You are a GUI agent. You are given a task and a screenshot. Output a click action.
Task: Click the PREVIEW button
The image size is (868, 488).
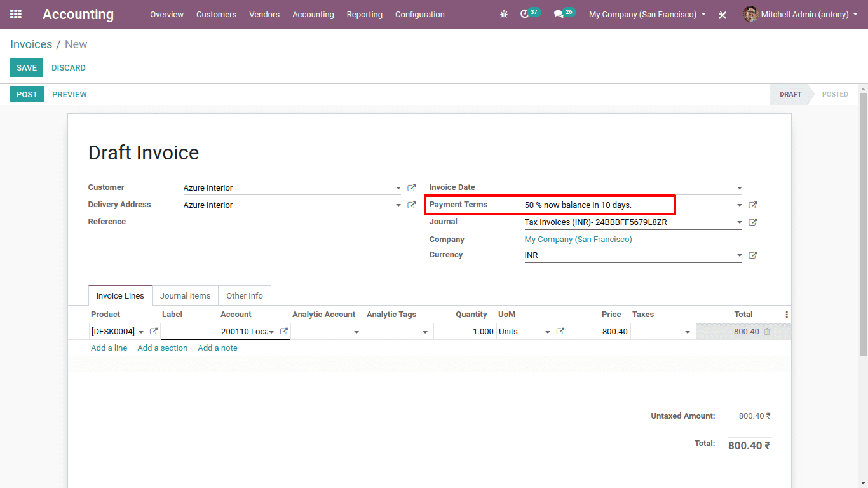[69, 94]
